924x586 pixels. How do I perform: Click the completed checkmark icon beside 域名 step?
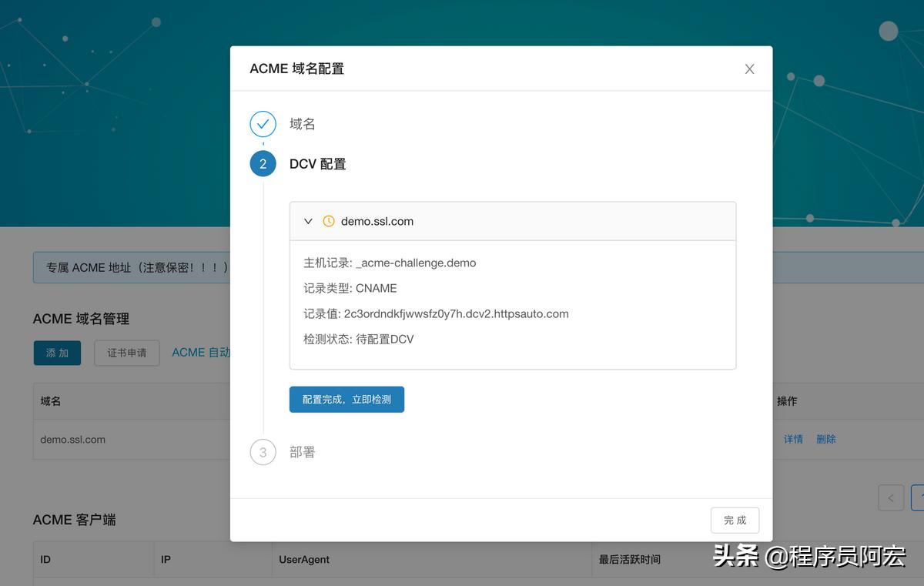coord(263,123)
